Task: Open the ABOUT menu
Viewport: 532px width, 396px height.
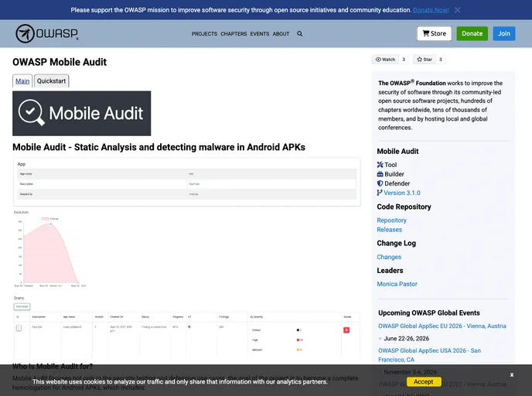Action: pyautogui.click(x=281, y=33)
